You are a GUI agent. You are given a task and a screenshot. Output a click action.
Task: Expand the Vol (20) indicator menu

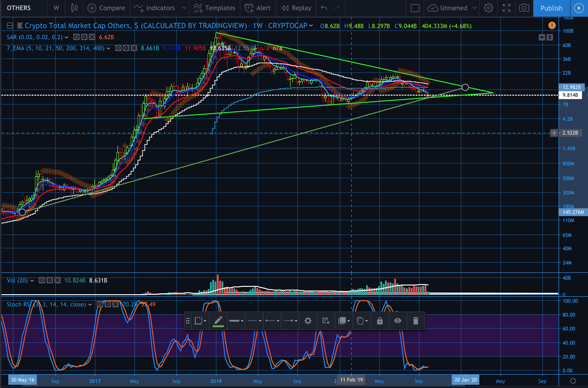[x=32, y=281]
